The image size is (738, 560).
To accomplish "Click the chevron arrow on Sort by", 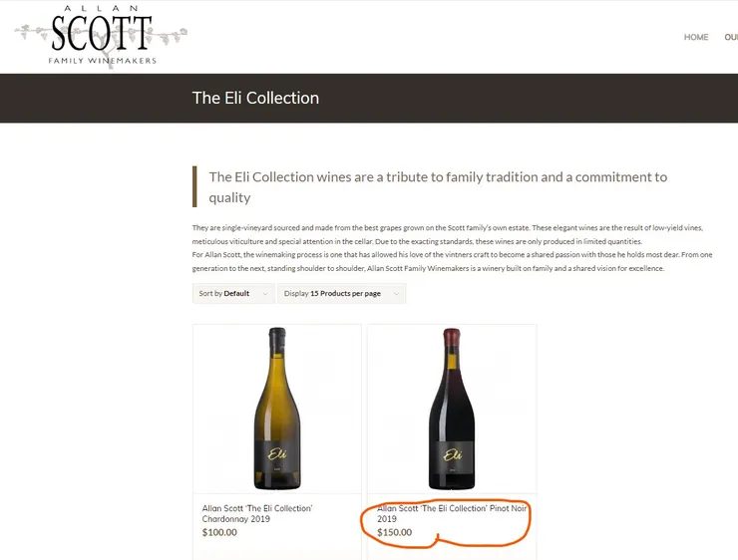I will [265, 294].
